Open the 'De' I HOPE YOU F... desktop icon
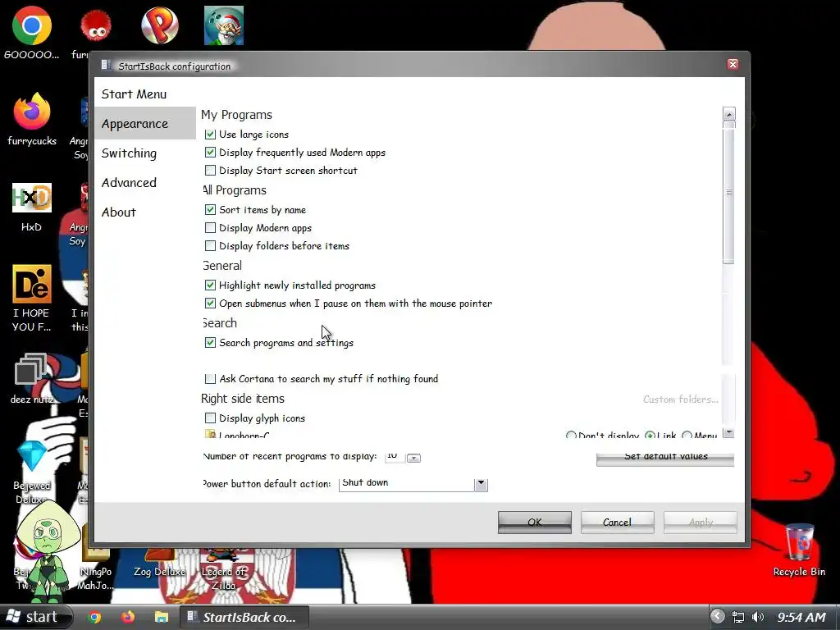Image resolution: width=840 pixels, height=630 pixels. (32, 283)
